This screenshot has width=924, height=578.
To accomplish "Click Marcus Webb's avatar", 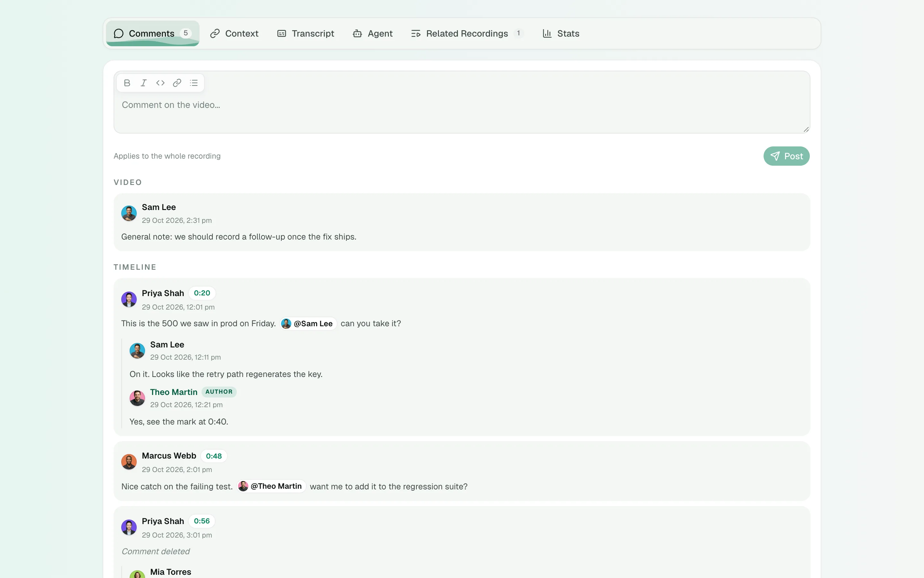I will pos(129,462).
